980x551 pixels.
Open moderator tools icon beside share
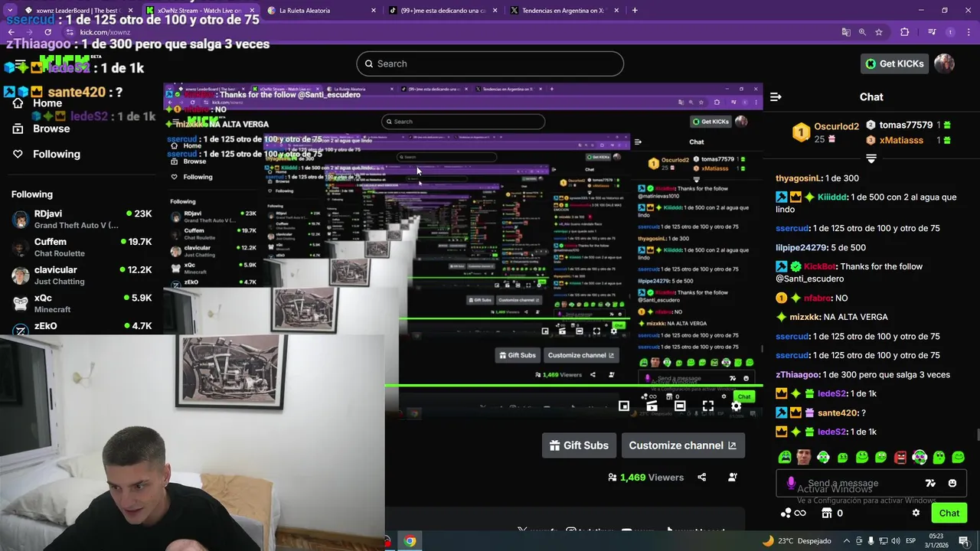[x=733, y=478]
